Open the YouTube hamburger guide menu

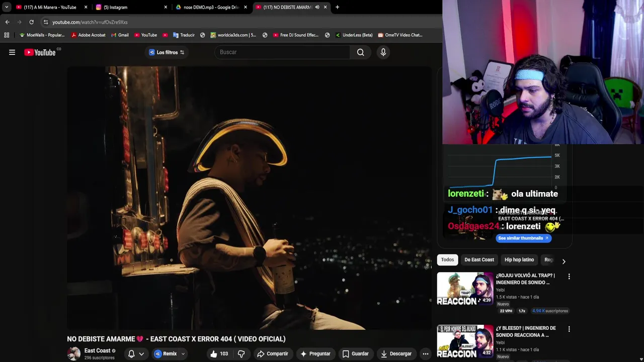[12, 52]
